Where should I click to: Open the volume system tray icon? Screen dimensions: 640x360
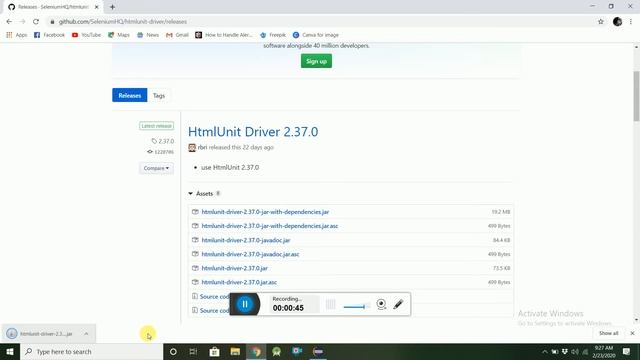[575, 351]
